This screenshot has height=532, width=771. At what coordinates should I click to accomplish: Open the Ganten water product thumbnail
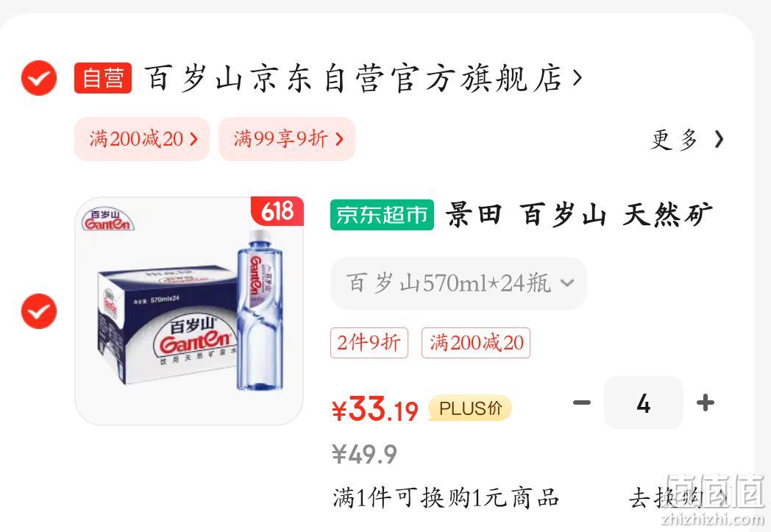[x=189, y=311]
